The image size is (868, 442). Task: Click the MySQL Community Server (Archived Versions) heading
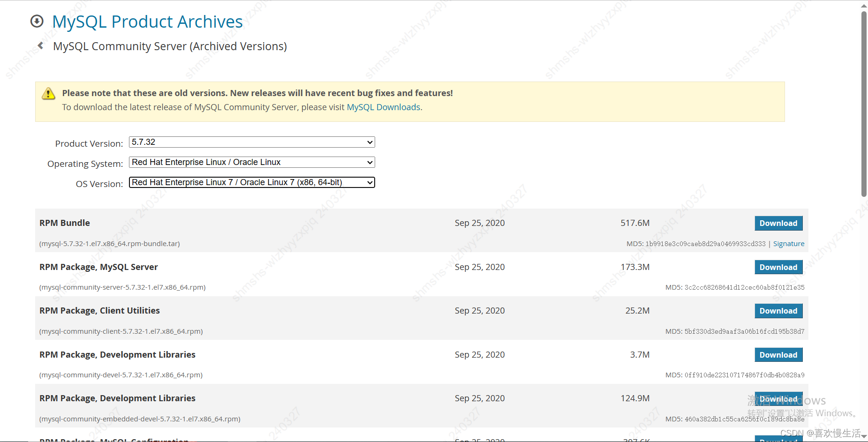pyautogui.click(x=170, y=46)
